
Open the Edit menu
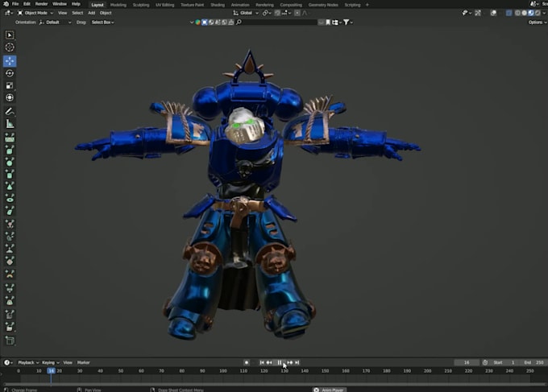(27, 4)
